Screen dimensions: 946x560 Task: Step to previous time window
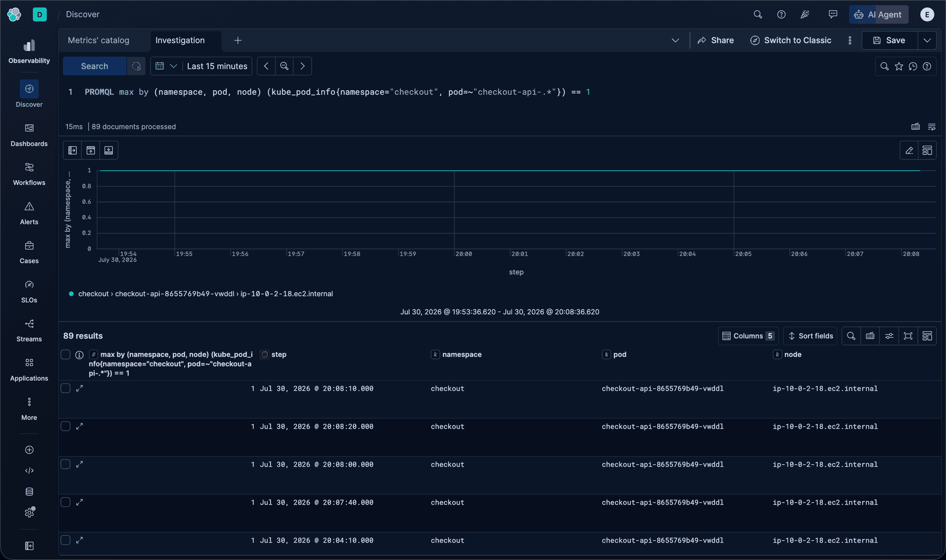tap(266, 66)
